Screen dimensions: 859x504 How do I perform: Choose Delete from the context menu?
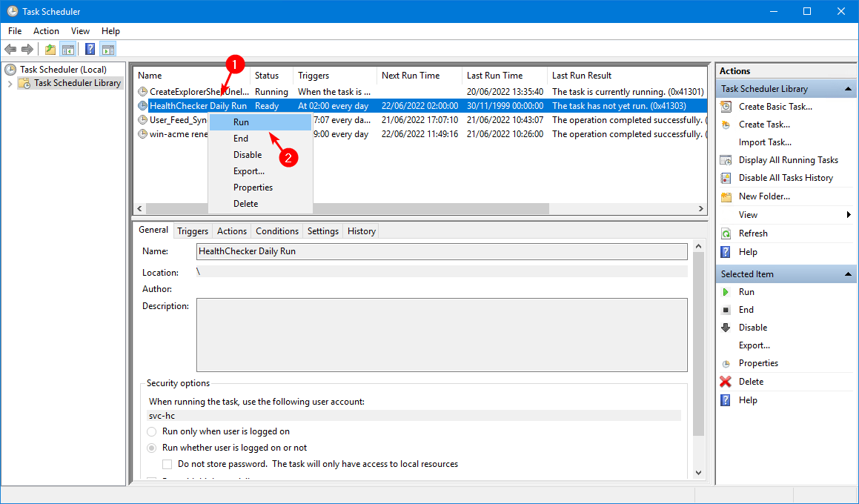click(x=260, y=204)
